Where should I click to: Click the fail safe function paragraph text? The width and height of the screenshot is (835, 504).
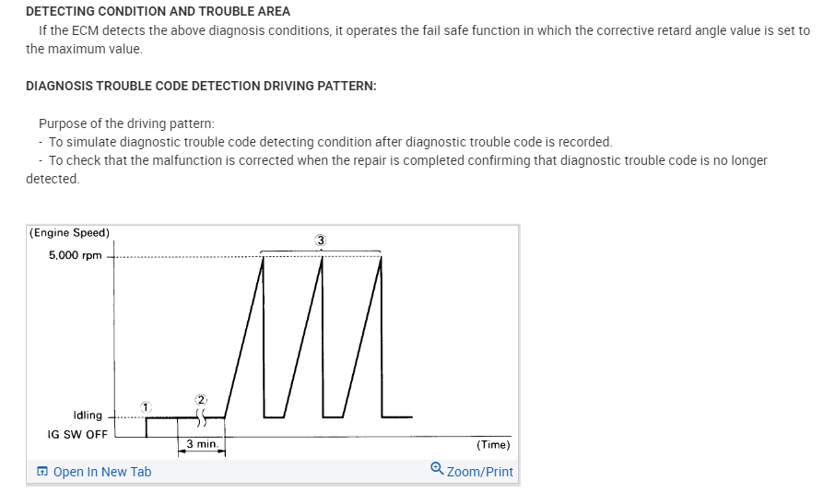(x=424, y=30)
